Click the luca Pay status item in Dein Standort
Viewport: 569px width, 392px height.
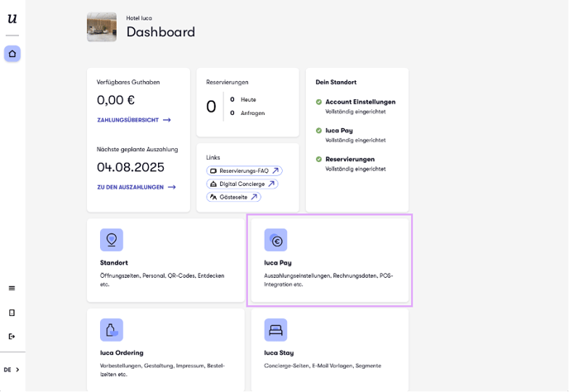[x=351, y=135]
